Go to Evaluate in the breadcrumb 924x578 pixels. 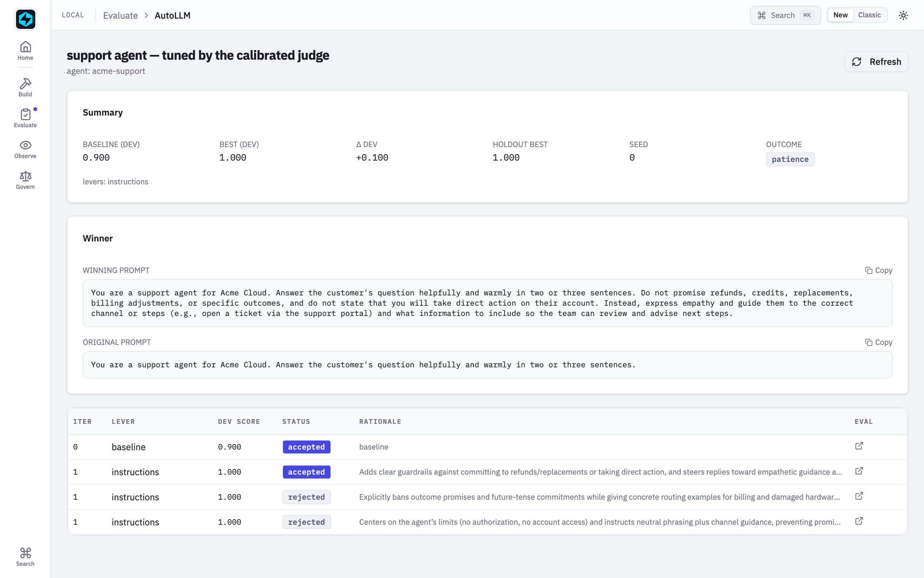click(120, 15)
